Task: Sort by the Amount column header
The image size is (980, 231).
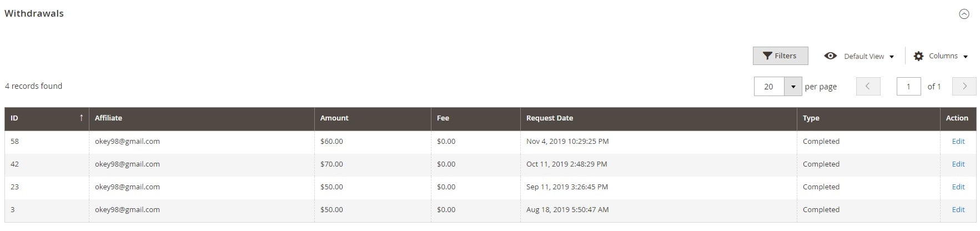Action: [373, 118]
